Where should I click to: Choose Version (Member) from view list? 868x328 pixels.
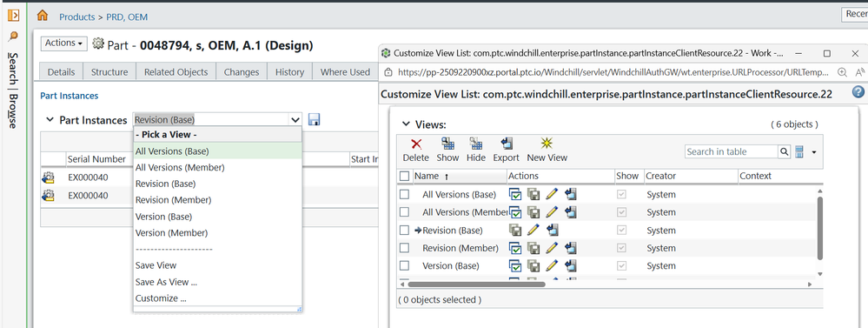(x=217, y=232)
